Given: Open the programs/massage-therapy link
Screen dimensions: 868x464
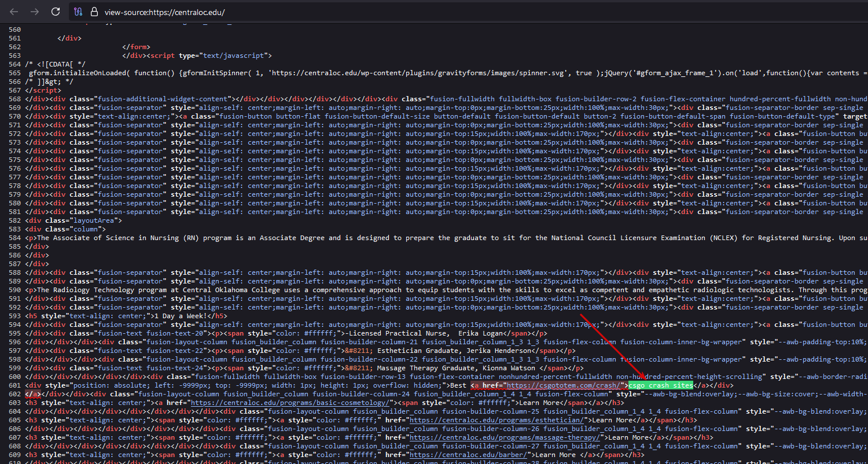Looking at the screenshot, I should point(504,437).
